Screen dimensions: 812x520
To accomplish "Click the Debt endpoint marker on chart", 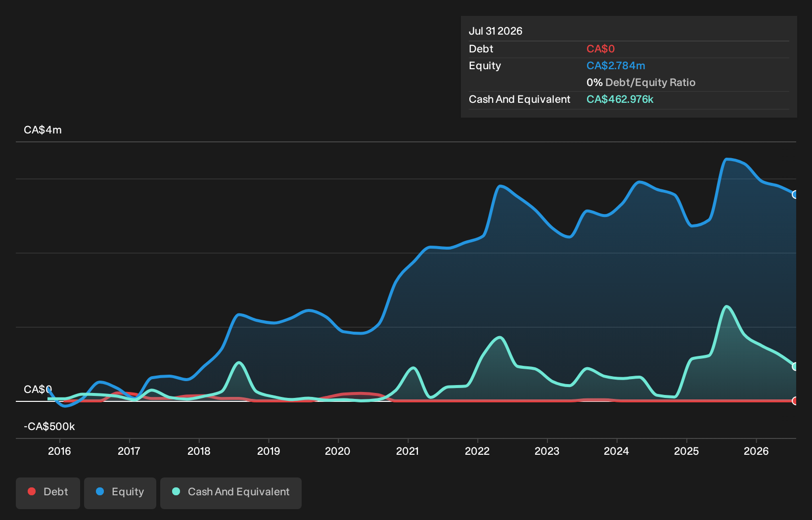I will click(x=795, y=401).
